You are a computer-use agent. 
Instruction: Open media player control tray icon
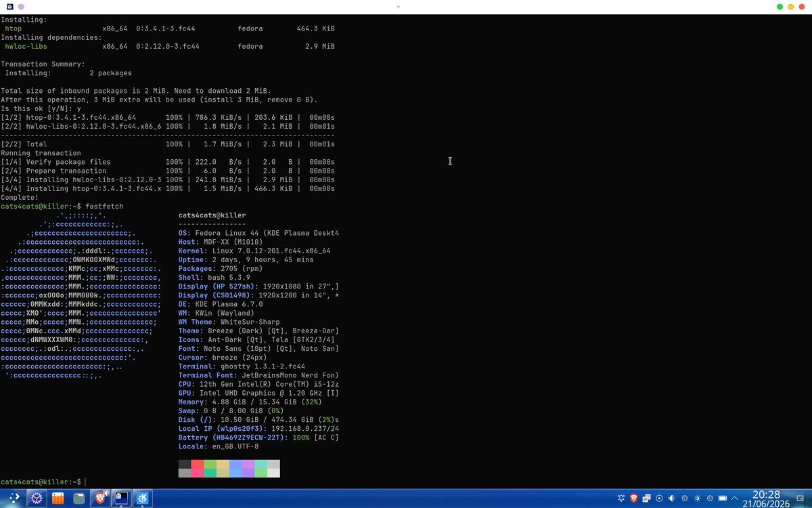click(x=659, y=498)
